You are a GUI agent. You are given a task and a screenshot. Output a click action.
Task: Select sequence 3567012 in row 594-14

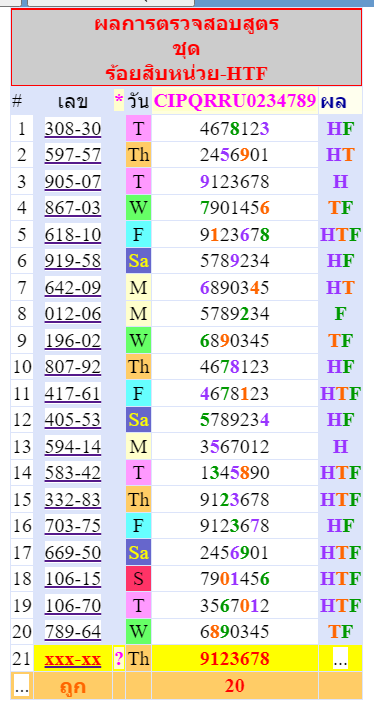click(235, 447)
